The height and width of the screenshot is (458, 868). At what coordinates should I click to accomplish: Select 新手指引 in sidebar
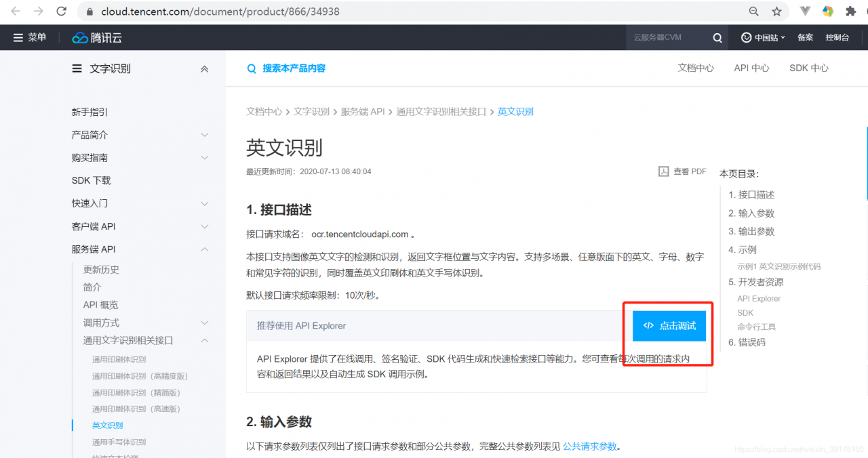click(90, 112)
